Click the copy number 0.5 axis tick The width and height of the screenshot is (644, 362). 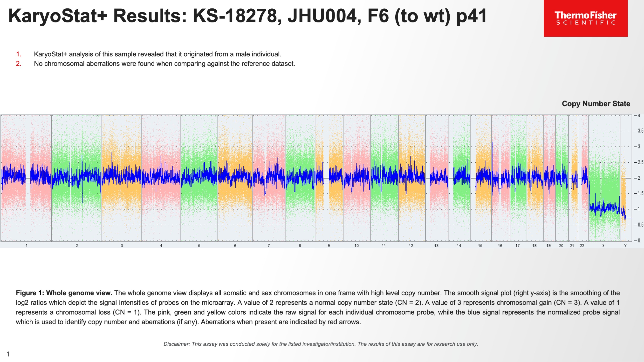point(639,225)
